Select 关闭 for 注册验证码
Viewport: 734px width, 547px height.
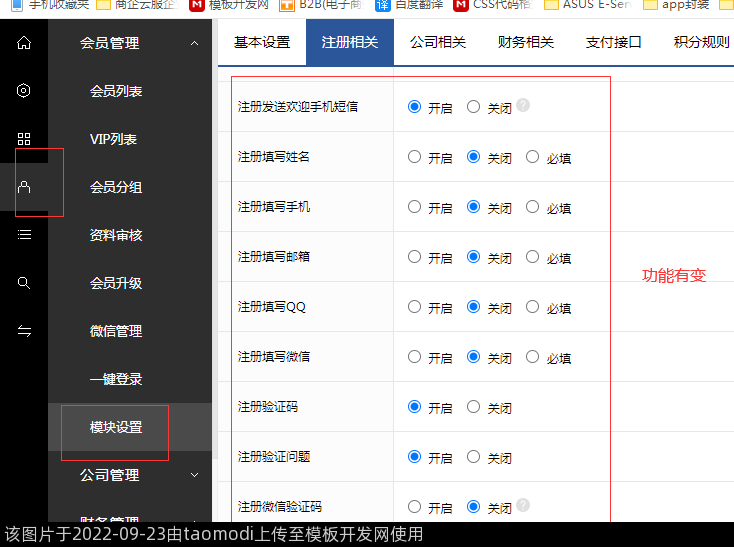coord(473,407)
